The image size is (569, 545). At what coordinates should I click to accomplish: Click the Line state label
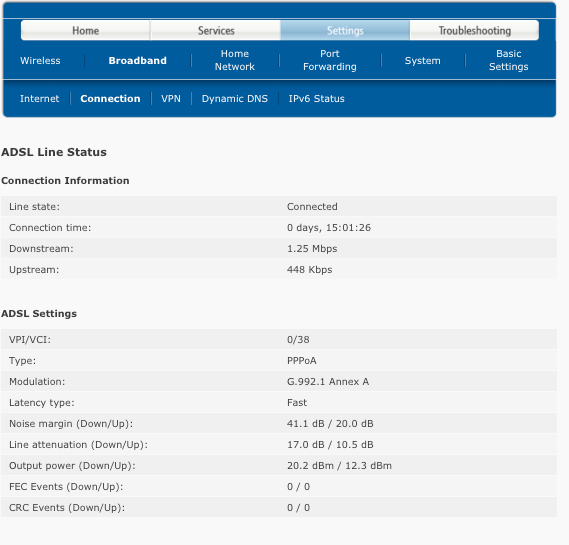34,207
